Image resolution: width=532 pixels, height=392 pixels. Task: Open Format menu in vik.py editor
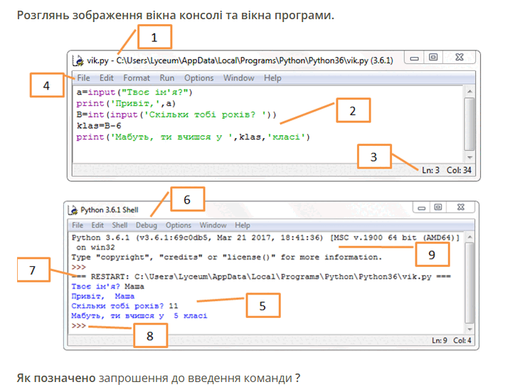click(137, 78)
